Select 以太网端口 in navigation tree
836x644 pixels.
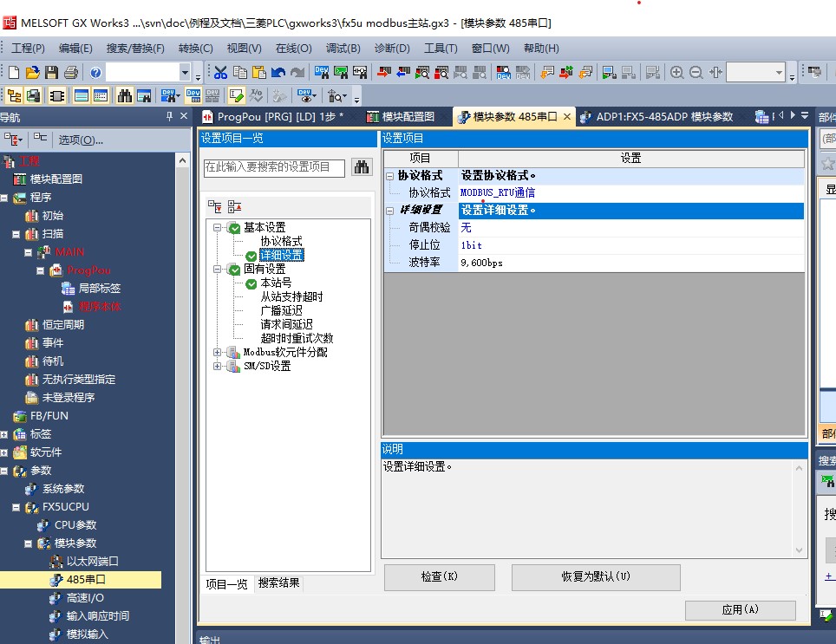click(x=92, y=562)
